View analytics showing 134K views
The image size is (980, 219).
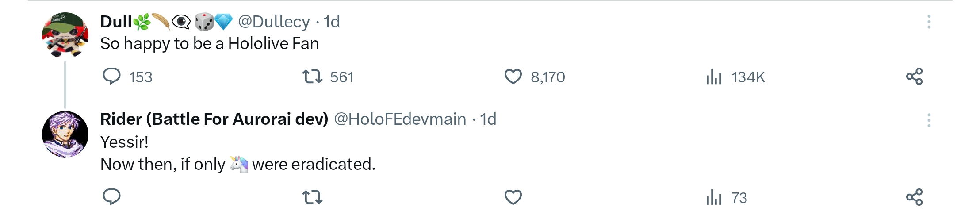click(714, 77)
